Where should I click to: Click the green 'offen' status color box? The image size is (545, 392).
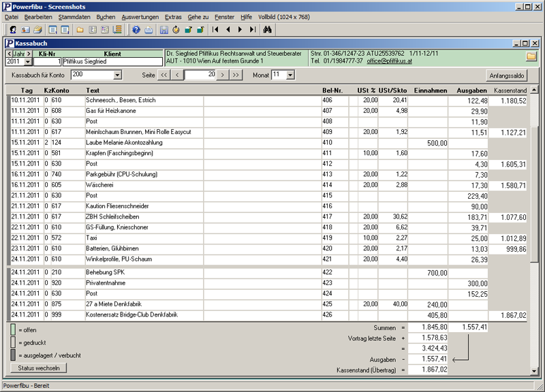(14, 329)
